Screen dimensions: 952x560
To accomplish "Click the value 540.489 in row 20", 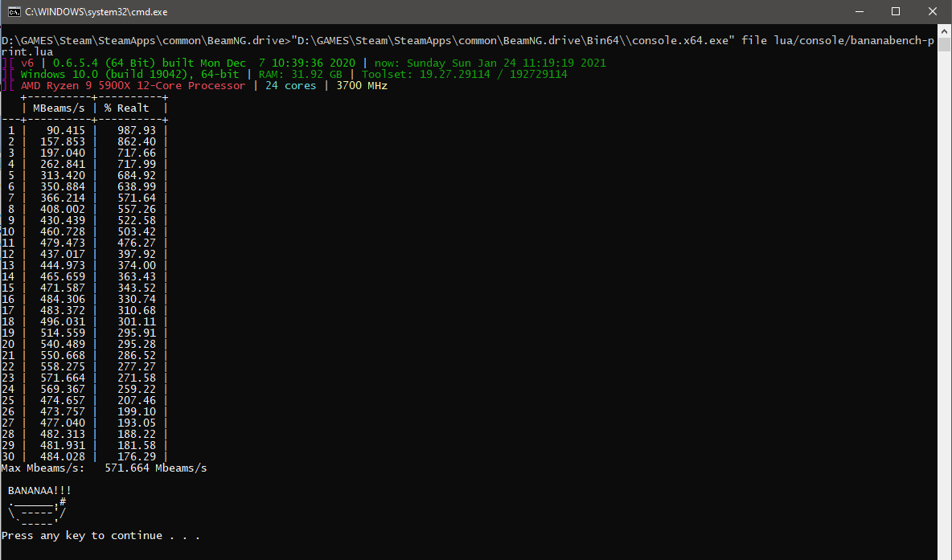I will pos(63,343).
